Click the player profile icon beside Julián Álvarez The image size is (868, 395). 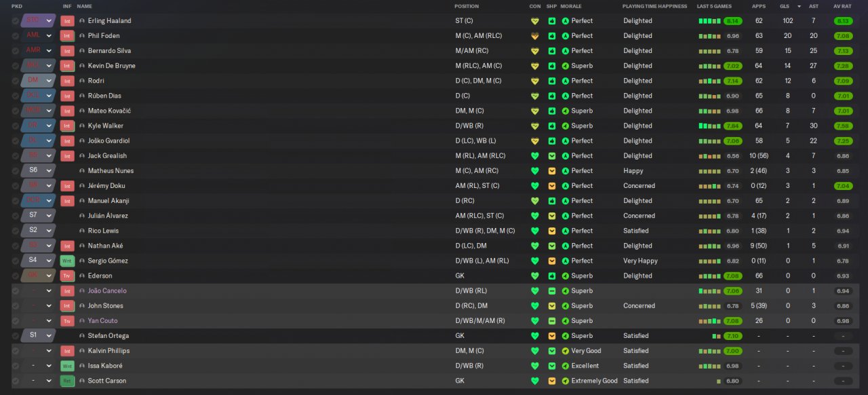click(x=82, y=216)
